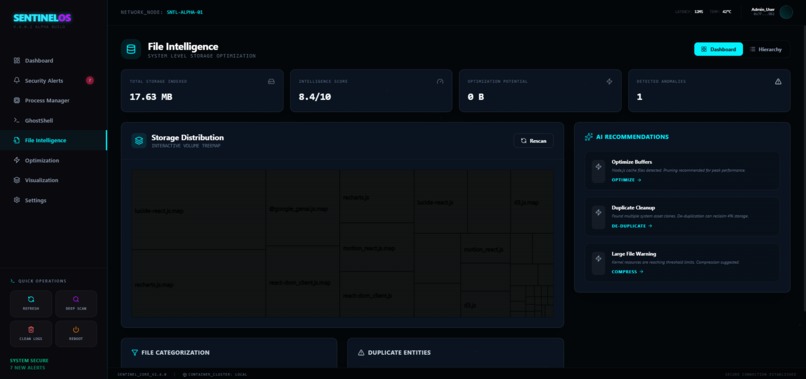
Task: Click the Admin_User avatar circle
Action: (x=786, y=12)
